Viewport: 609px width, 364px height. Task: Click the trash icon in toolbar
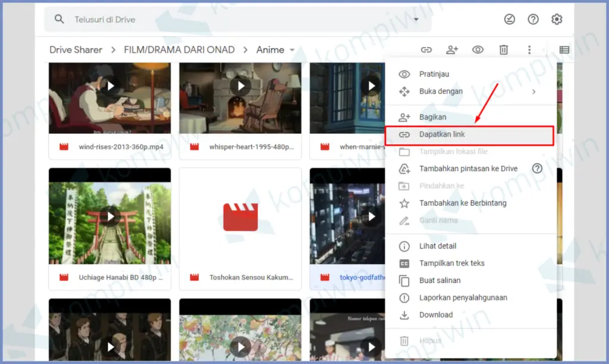pyautogui.click(x=504, y=50)
